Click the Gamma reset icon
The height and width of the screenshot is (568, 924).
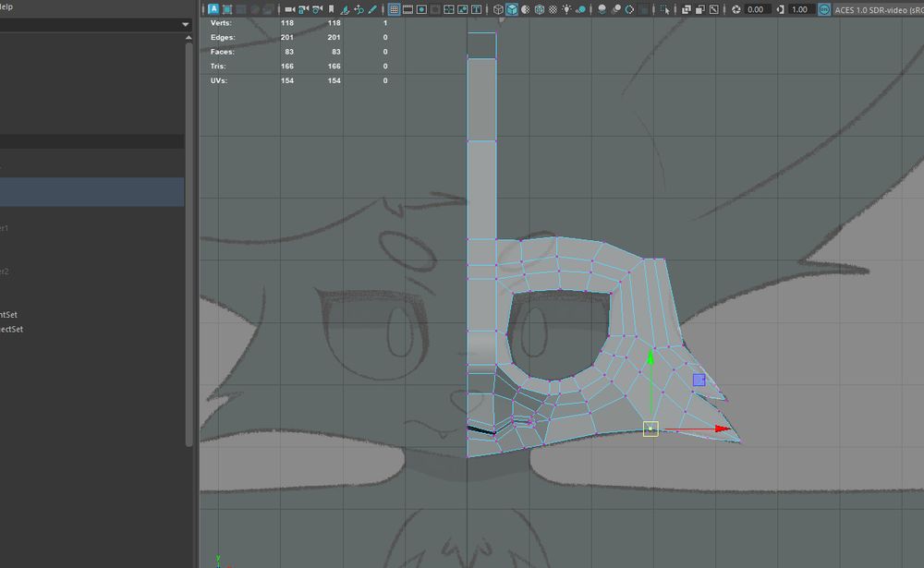click(x=780, y=9)
